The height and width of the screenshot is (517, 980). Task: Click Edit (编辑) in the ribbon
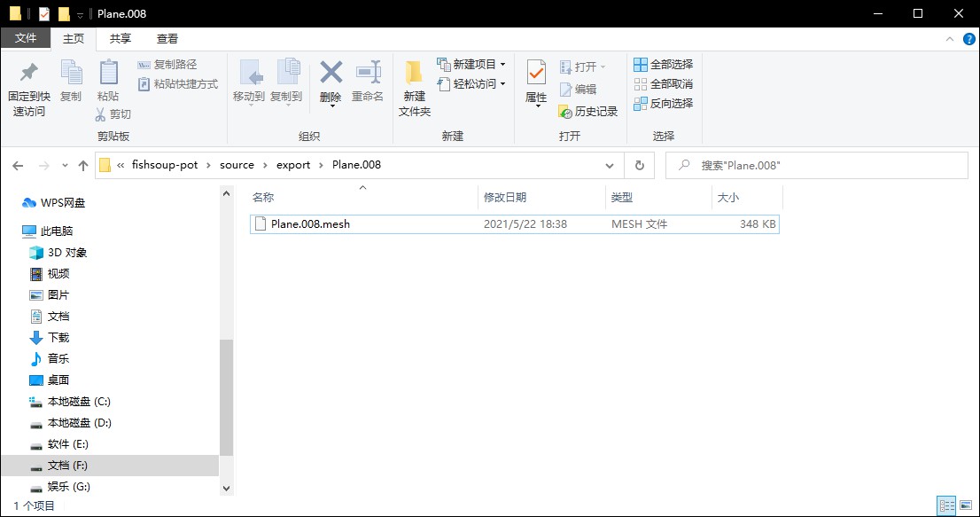pyautogui.click(x=578, y=90)
